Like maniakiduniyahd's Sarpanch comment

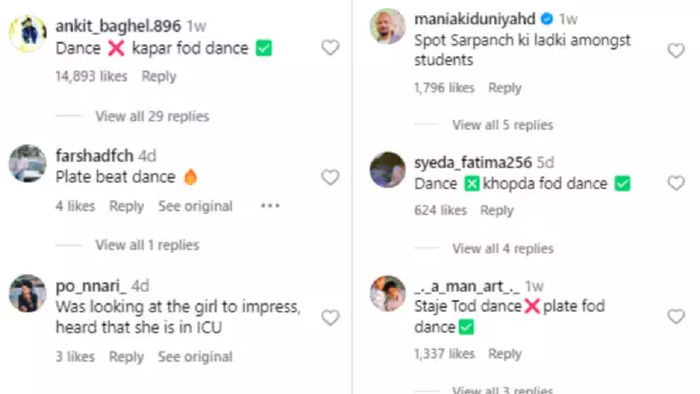pyautogui.click(x=676, y=50)
